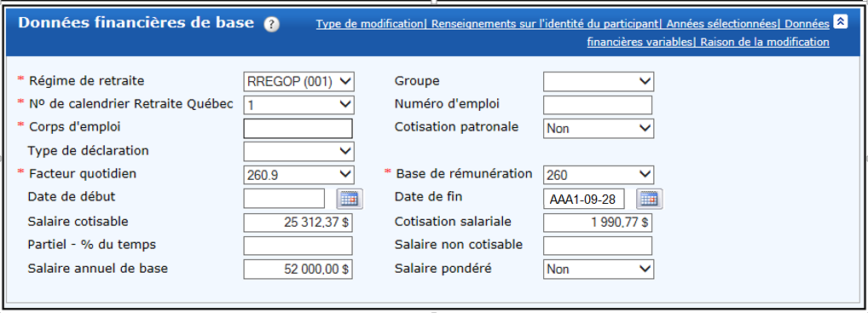Open the Groupe dropdown
Viewport: 868px width, 313px height.
pos(599,81)
